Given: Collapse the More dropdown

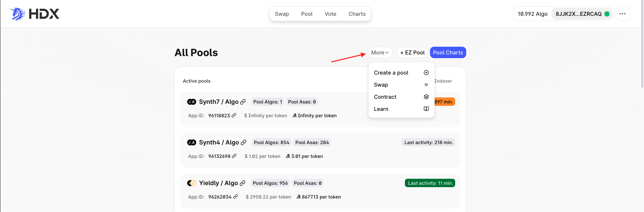Looking at the screenshot, I should click(380, 52).
